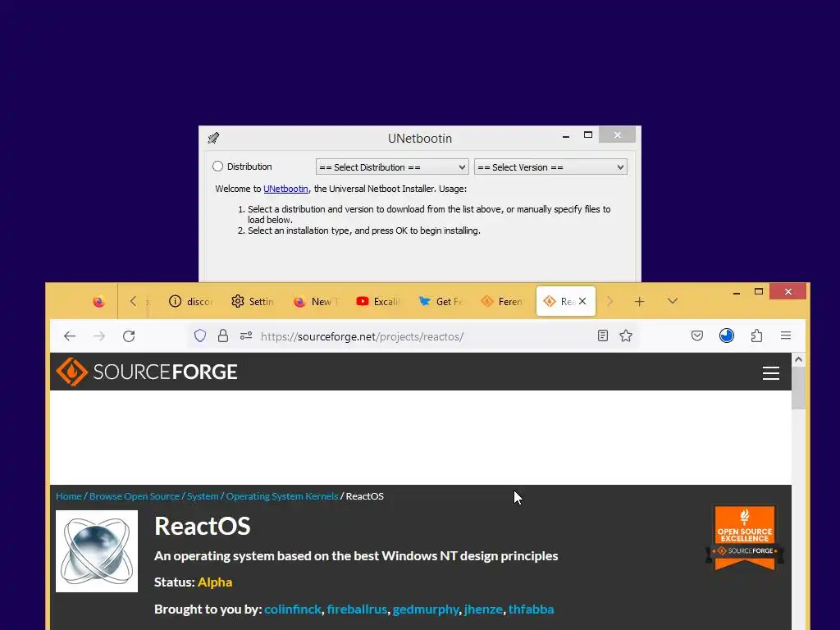This screenshot has height=630, width=840.
Task: Open the tracking protection shield icon
Action: (x=200, y=336)
